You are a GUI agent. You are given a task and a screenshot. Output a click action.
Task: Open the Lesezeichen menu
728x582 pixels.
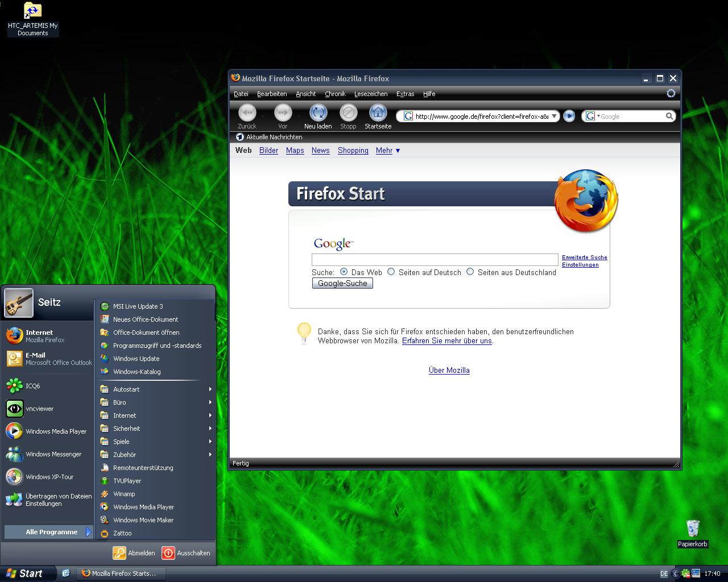pos(371,94)
